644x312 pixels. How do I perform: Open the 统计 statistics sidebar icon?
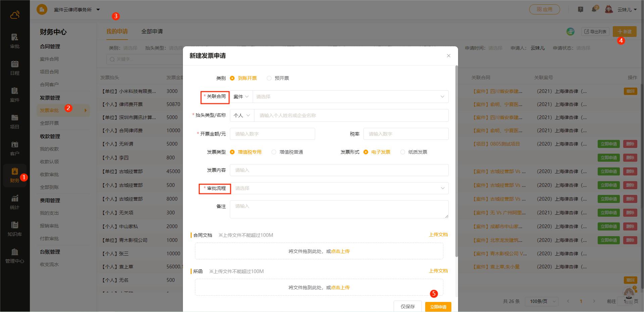[15, 202]
